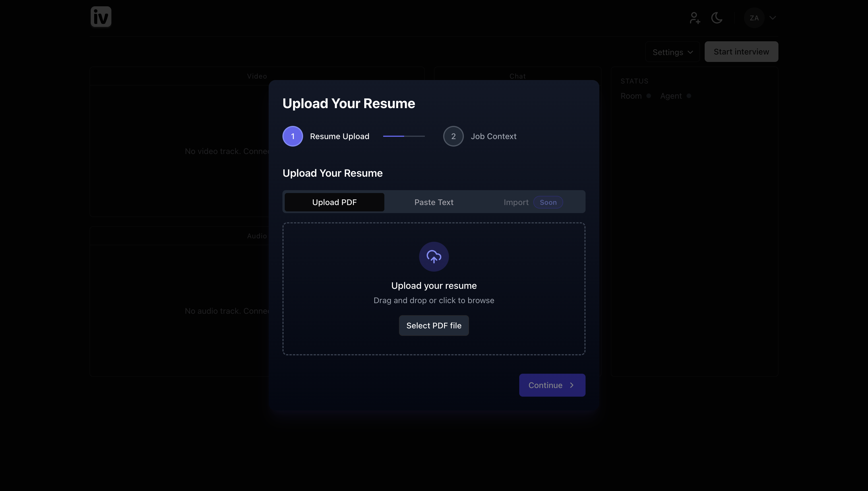Click the Start interview button
The image size is (868, 491).
click(x=741, y=52)
